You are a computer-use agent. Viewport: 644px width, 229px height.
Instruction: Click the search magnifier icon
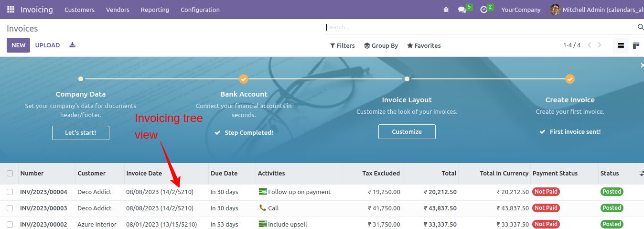641,27
